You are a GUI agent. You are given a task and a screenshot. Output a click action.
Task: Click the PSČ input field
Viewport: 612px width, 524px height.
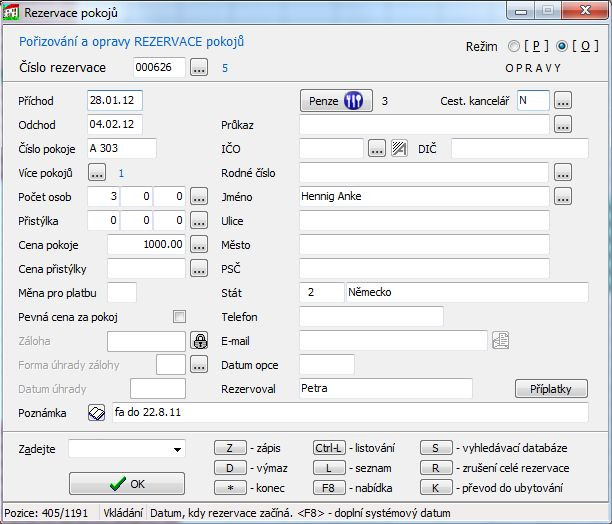(424, 268)
